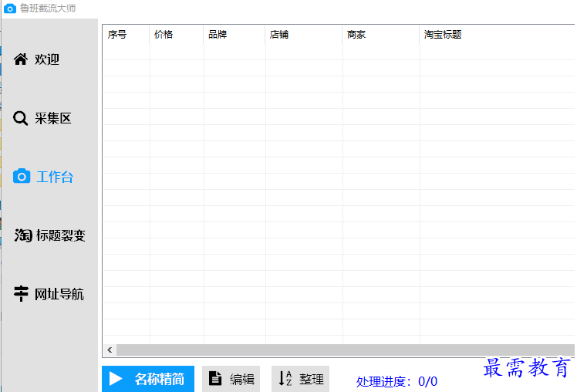This screenshot has height=392, width=577.
Task: Click the left arrow of horizontal scrollbar
Action: pyautogui.click(x=110, y=350)
